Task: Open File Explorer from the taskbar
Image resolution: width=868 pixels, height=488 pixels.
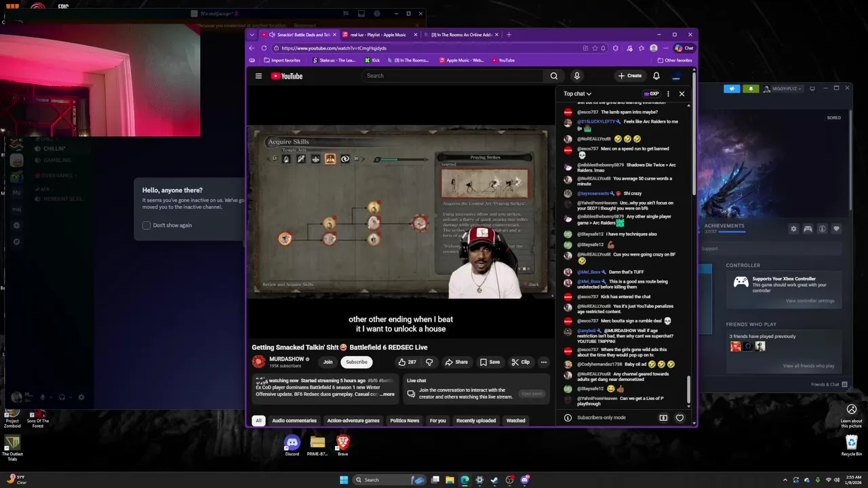Action: pyautogui.click(x=450, y=480)
